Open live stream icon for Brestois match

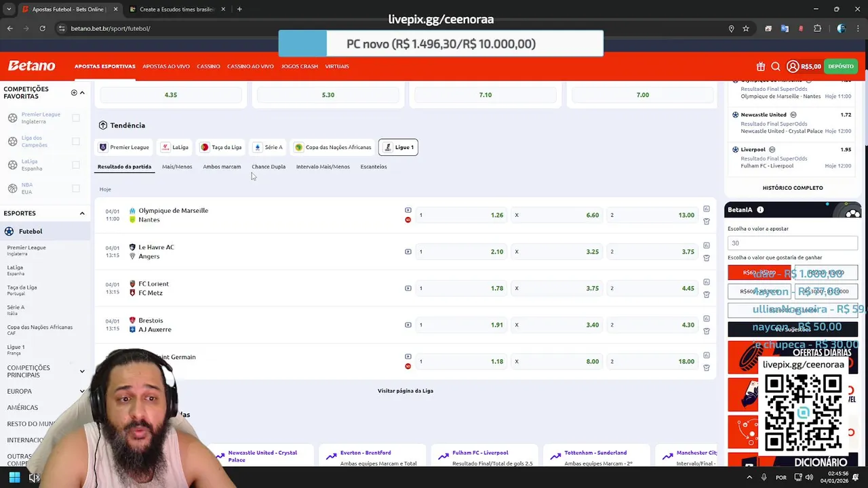[x=408, y=325]
